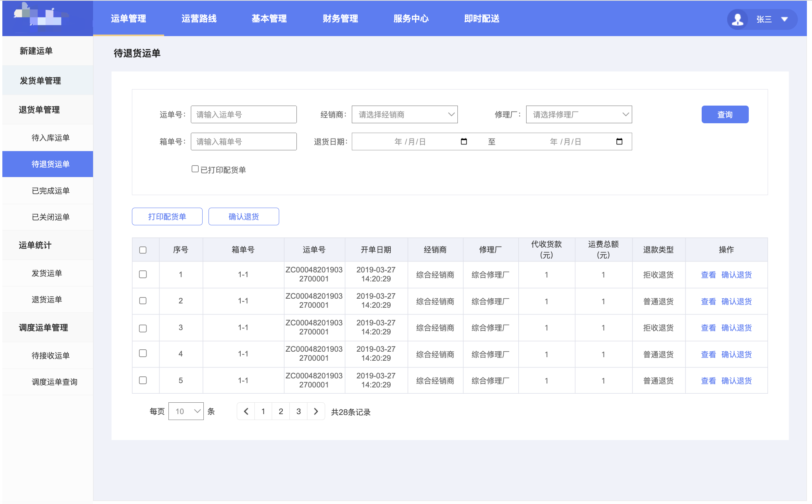Go to page 2
The image size is (812, 504).
point(281,411)
